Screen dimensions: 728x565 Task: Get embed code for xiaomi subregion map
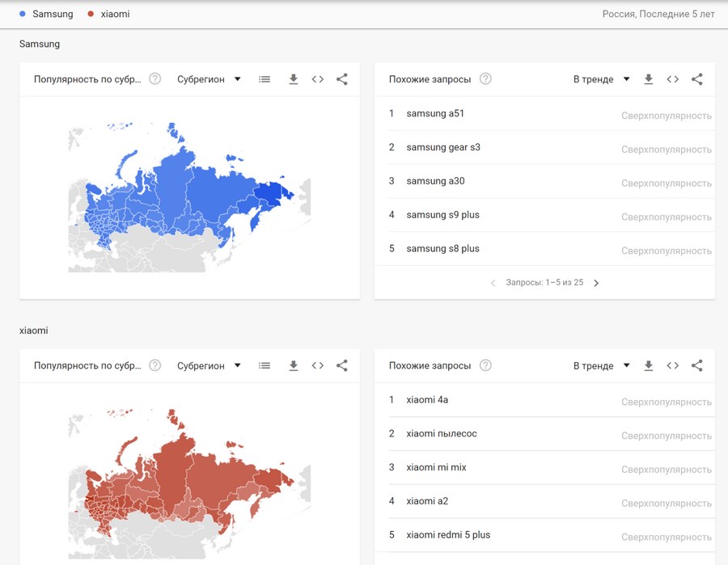tap(318, 365)
